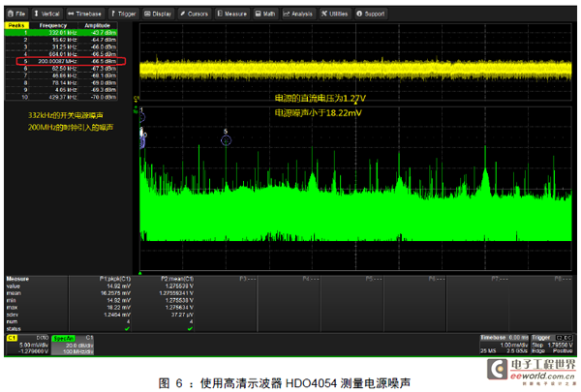Viewport: 581px width, 392px height.
Task: Toggle the Spectro trace descriptor box
Action: [71, 342]
